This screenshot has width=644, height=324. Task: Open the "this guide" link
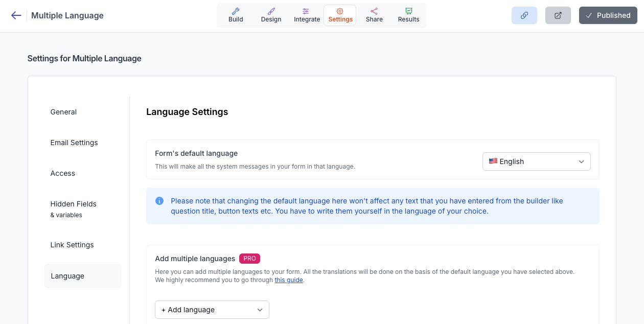point(289,280)
